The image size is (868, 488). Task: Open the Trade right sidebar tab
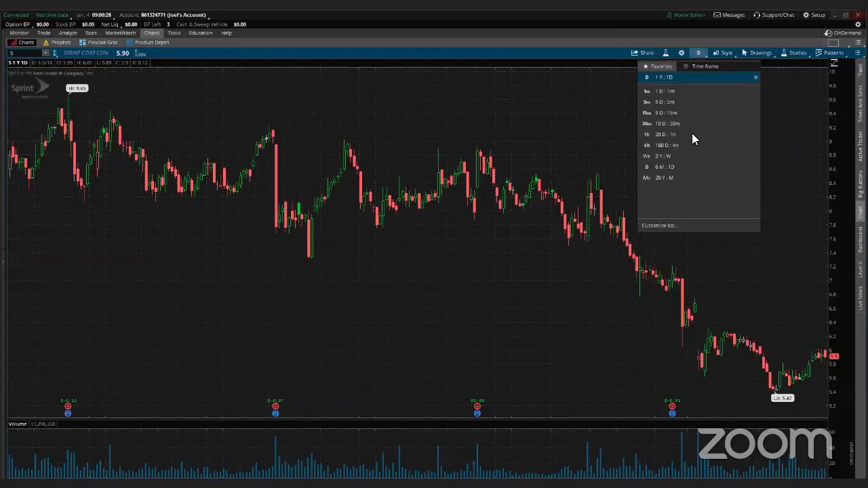pyautogui.click(x=861, y=70)
